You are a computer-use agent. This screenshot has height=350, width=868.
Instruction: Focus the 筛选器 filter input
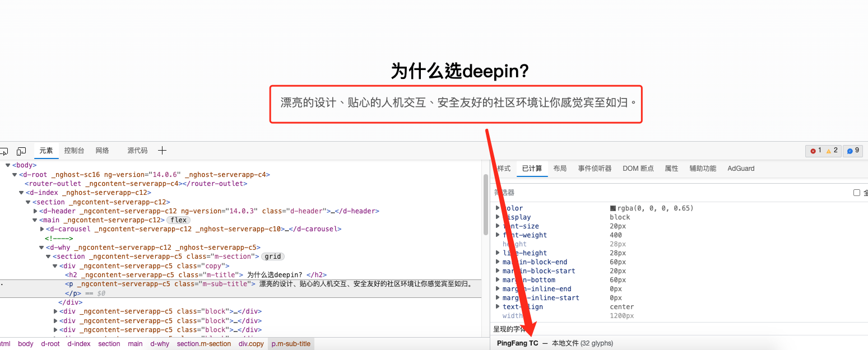[670, 193]
